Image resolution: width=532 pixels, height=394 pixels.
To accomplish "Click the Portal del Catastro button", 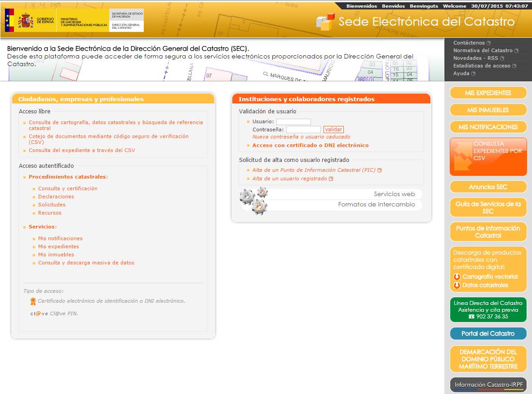I will pos(488,334).
